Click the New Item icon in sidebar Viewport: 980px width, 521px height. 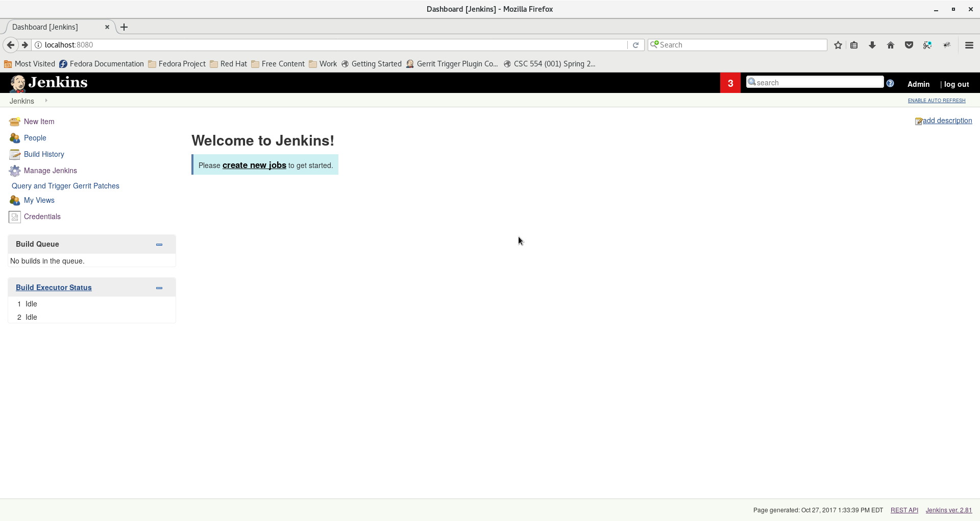14,122
